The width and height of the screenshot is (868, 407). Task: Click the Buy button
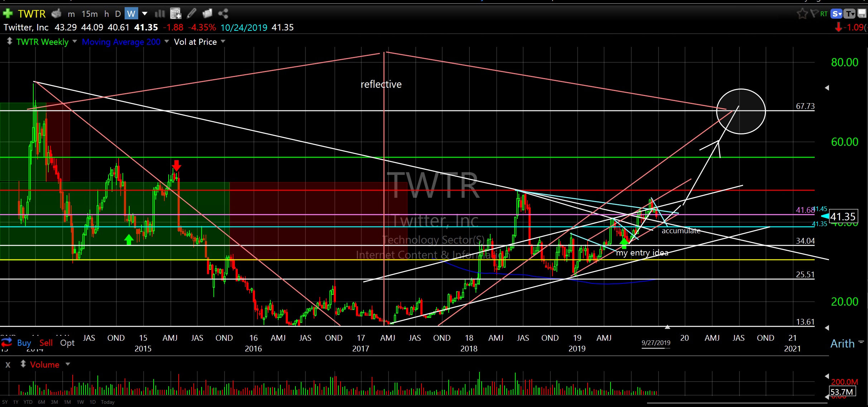(24, 343)
